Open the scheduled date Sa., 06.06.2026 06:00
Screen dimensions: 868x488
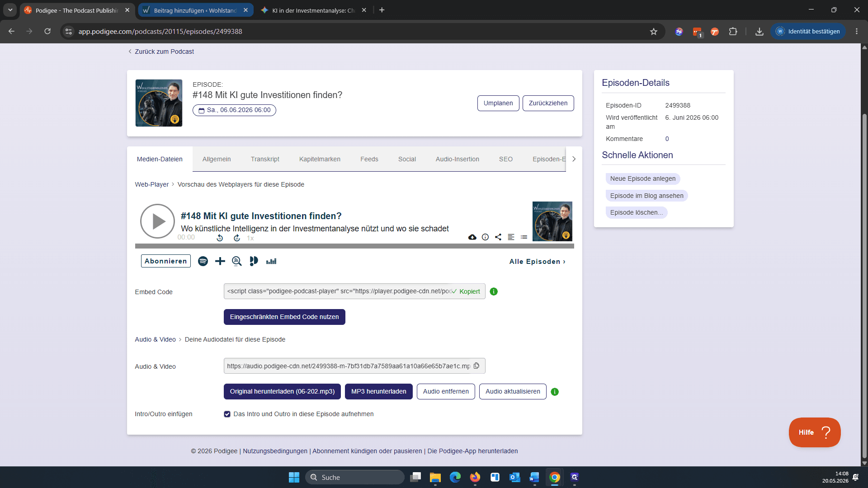[234, 110]
